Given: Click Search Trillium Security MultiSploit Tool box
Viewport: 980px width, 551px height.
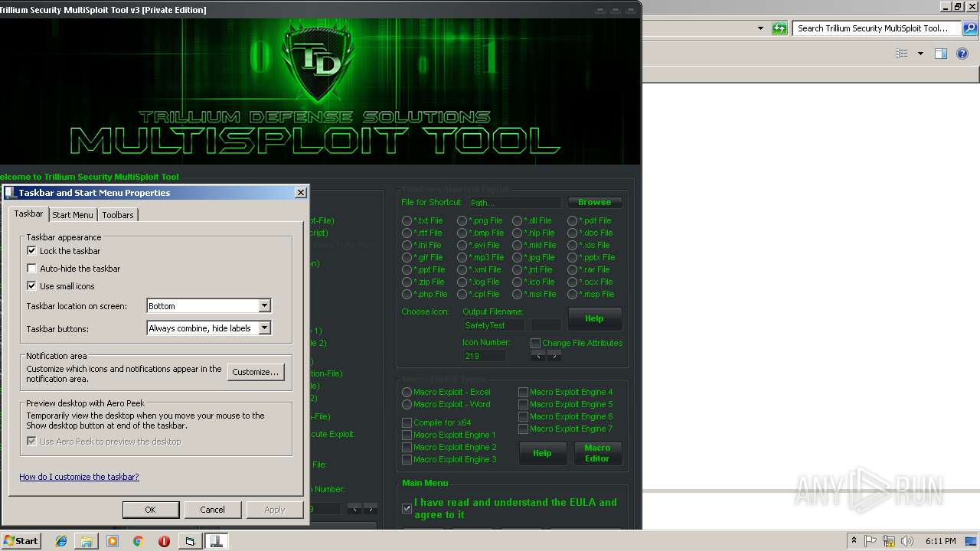Looking at the screenshot, I should pyautogui.click(x=877, y=28).
